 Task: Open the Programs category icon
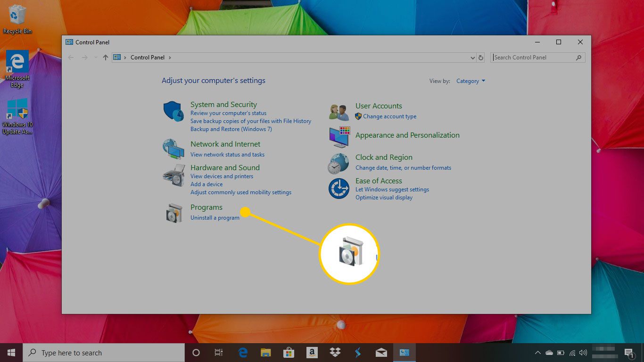(x=174, y=213)
